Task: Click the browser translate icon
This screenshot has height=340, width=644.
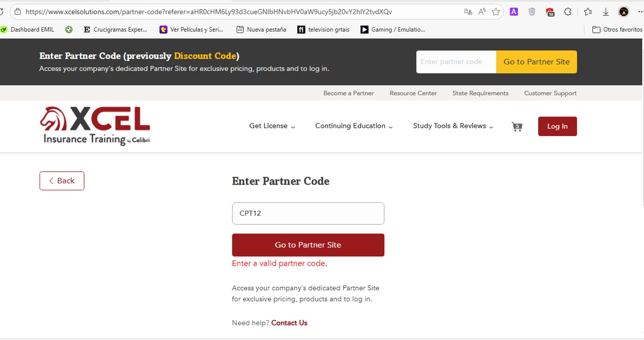Action: coord(468,12)
